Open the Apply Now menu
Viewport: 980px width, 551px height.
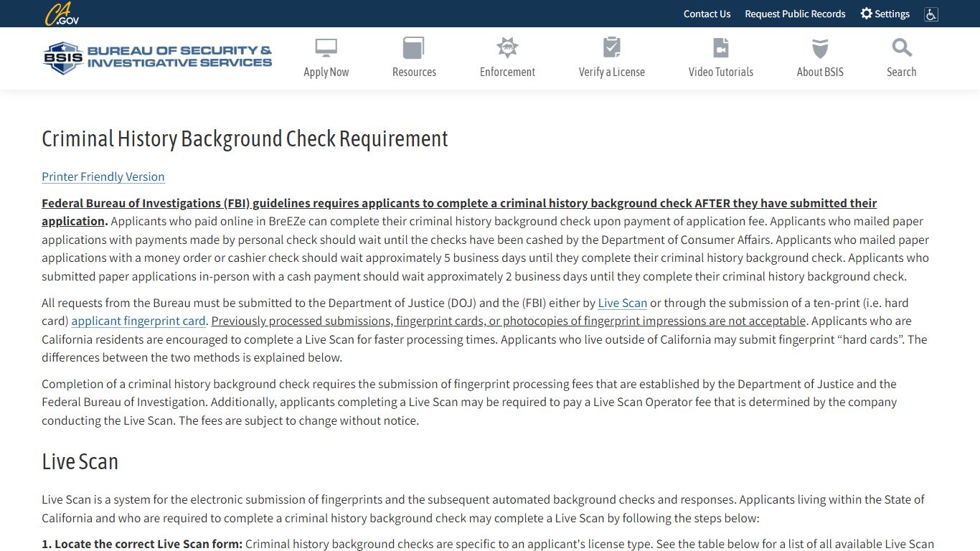tap(326, 72)
